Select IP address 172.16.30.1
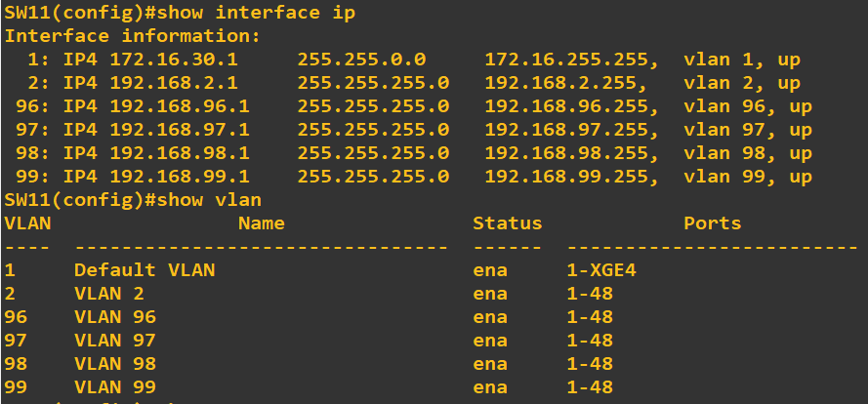868x404 pixels. (x=174, y=60)
